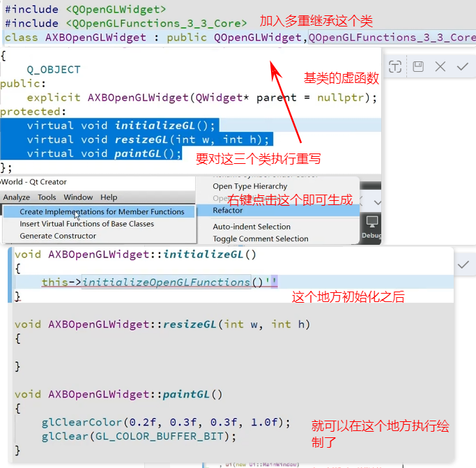Open the Tools menu
Screen dimensions: 476x468
pyautogui.click(x=47, y=197)
